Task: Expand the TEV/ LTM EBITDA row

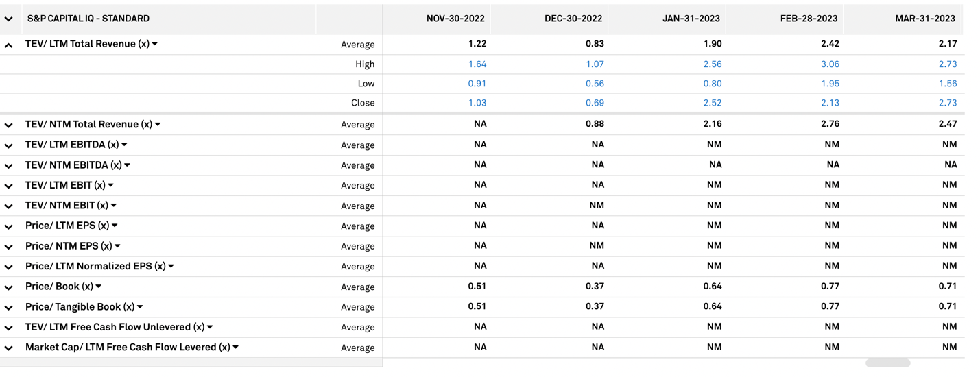Action: [9, 146]
